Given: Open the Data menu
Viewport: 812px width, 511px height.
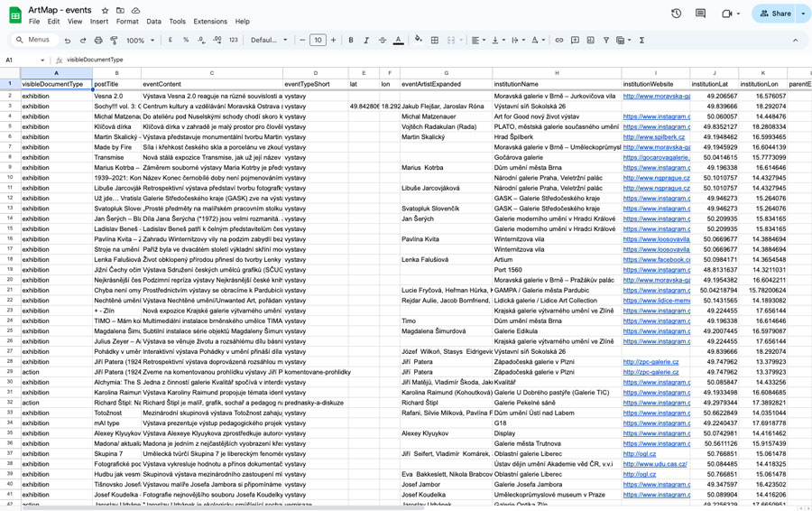Looking at the screenshot, I should pyautogui.click(x=153, y=22).
